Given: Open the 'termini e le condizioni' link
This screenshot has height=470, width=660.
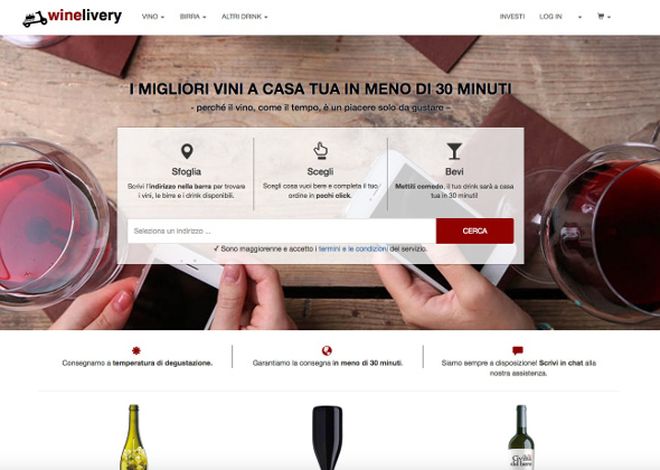Looking at the screenshot, I should click(x=353, y=249).
